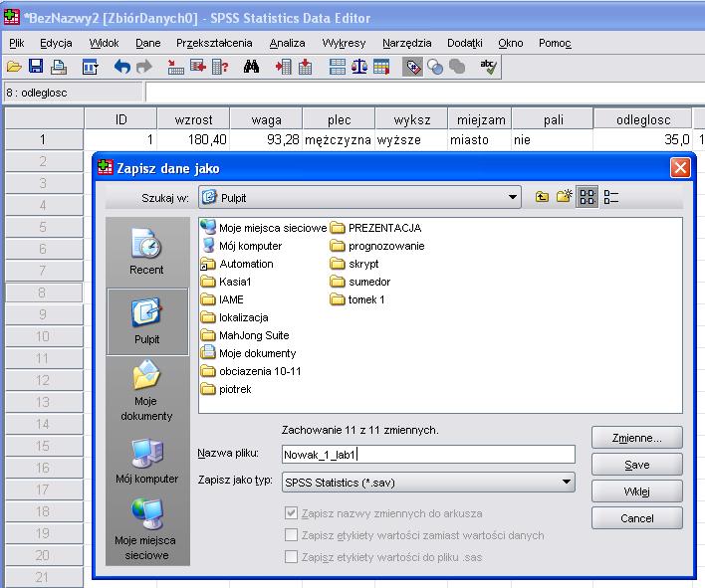The height and width of the screenshot is (588, 705).
Task: Click the Insert Cases toolbar icon
Action: (283, 67)
